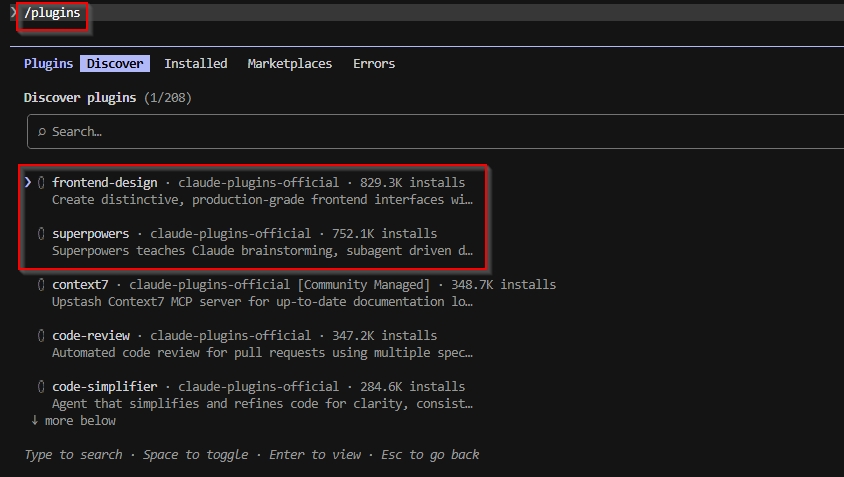Select the frontend-design plugin name
This screenshot has height=477, width=844.
coord(104,183)
